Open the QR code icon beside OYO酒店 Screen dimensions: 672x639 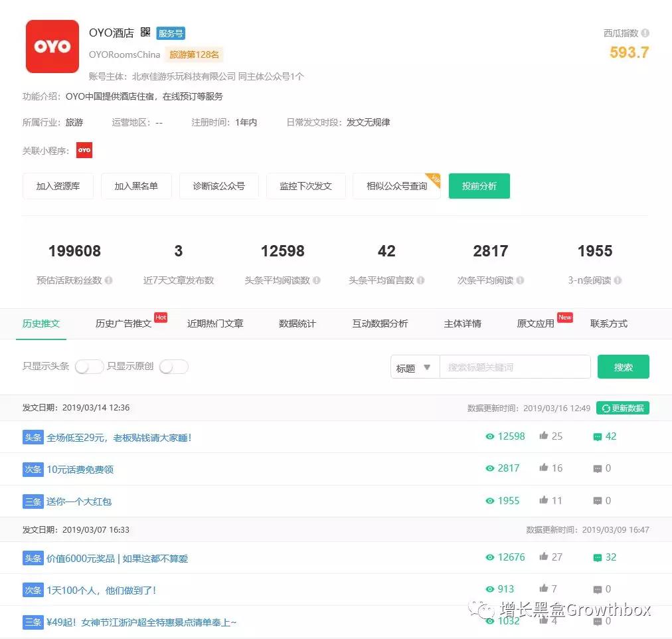tap(145, 32)
